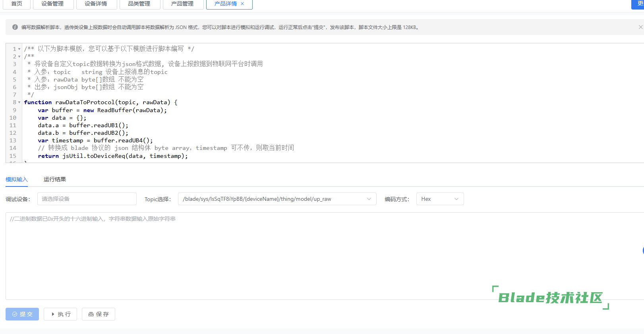644x334 pixels.
Task: Open the Topic选择 dropdown
Action: pyautogui.click(x=277, y=199)
